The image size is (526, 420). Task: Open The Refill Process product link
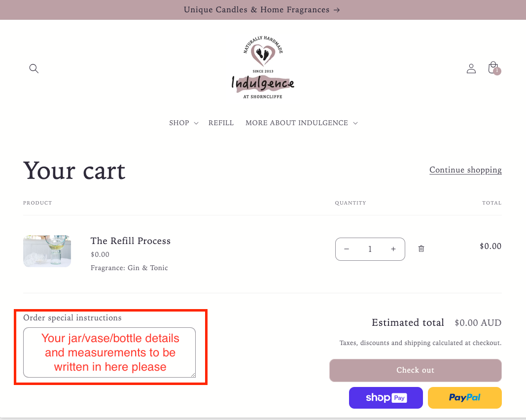[x=131, y=241]
